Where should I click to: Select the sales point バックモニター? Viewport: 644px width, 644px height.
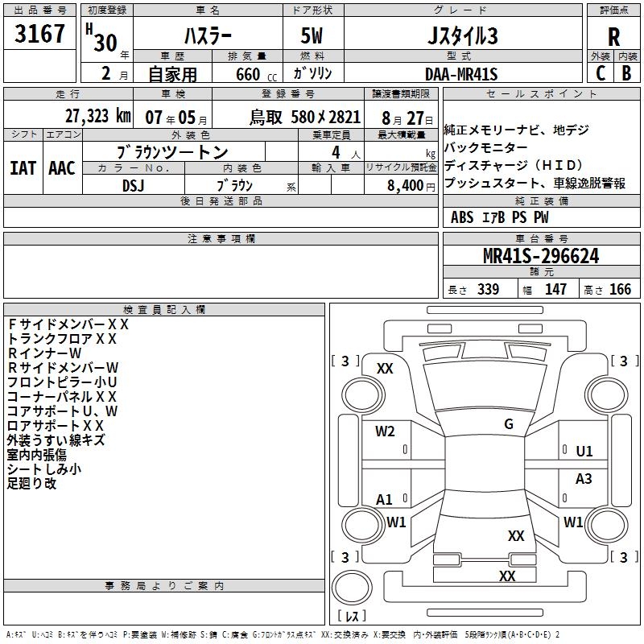(485, 147)
